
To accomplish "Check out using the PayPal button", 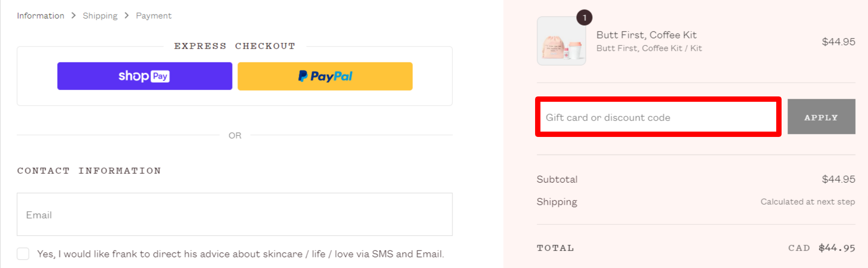I will coord(325,76).
